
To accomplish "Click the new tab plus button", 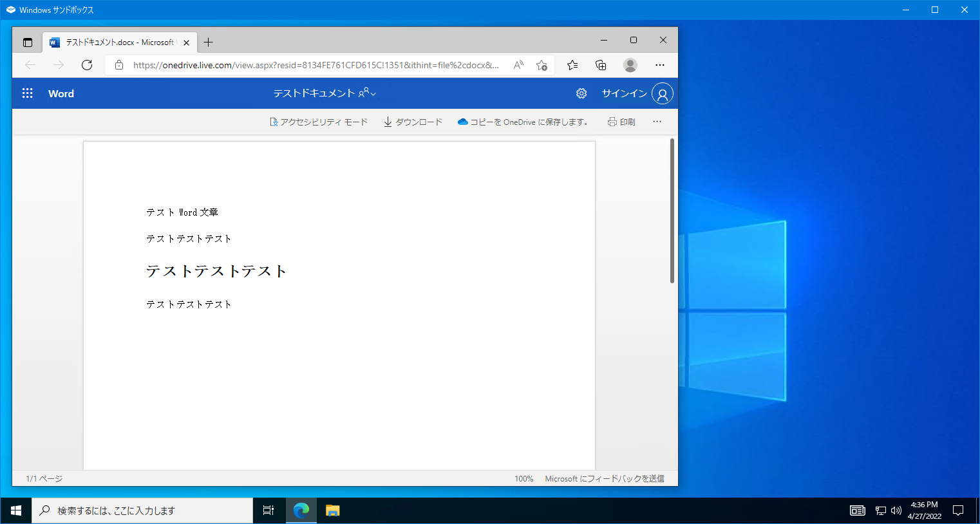I will click(208, 42).
